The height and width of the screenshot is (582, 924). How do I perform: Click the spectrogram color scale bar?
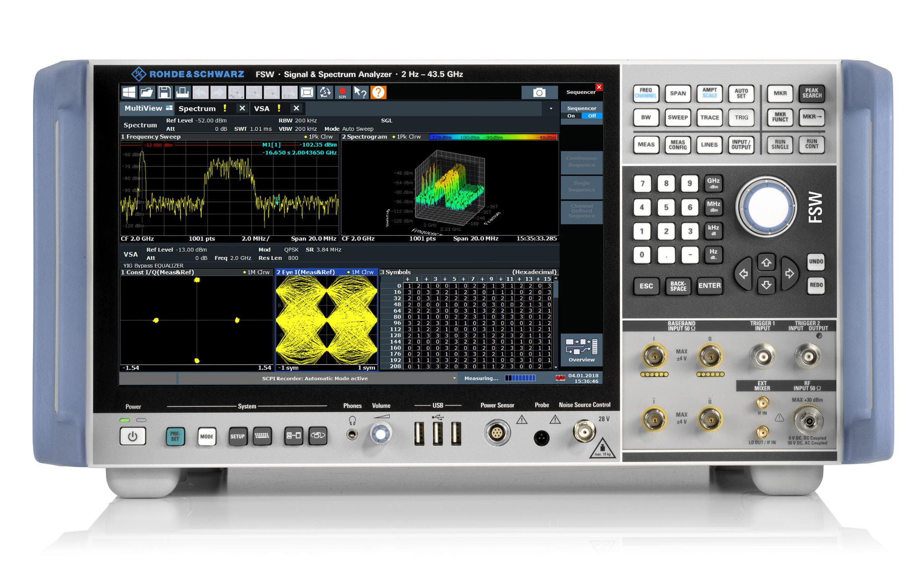pos(493,137)
